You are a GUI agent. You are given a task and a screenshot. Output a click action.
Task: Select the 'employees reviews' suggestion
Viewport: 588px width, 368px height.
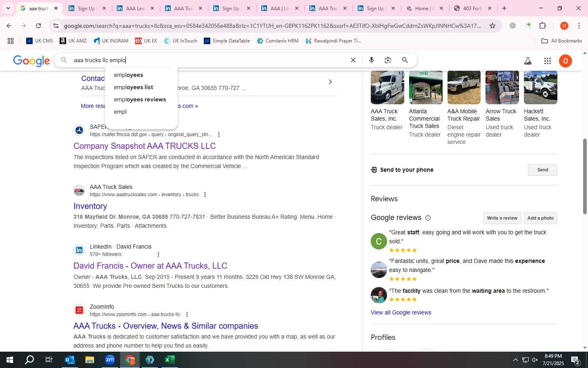coord(141,99)
